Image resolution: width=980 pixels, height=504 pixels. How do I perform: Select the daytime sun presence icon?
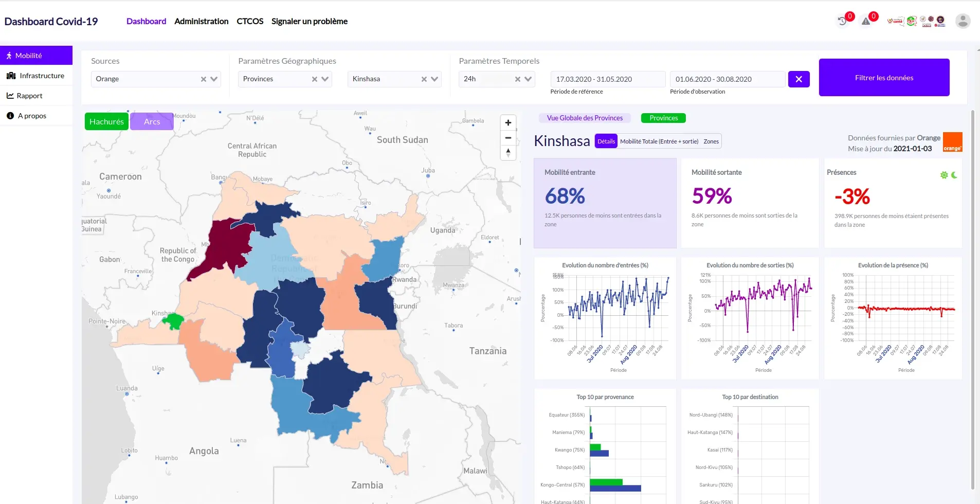(x=944, y=175)
